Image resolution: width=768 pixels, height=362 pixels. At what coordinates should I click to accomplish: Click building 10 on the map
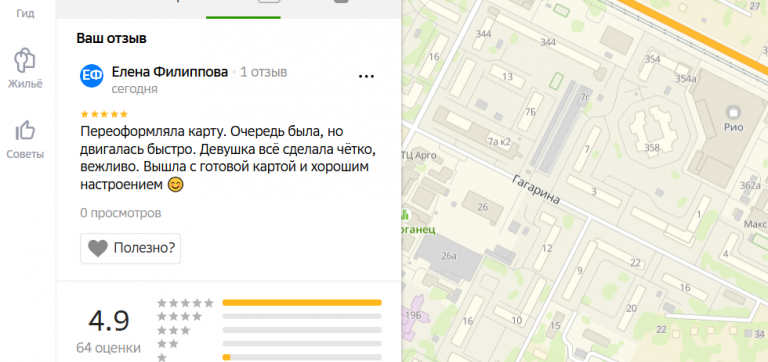(517, 321)
